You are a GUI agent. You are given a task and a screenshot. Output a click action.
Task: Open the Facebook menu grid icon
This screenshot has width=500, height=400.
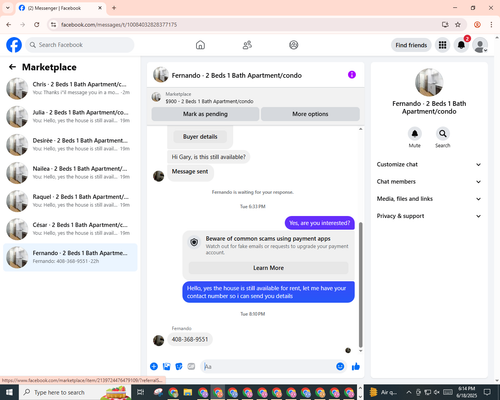pyautogui.click(x=442, y=45)
